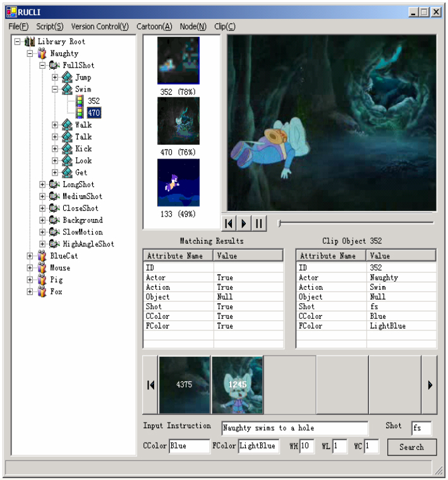Click the CloseShot camera icon
The height and width of the screenshot is (480, 448).
tap(54, 208)
